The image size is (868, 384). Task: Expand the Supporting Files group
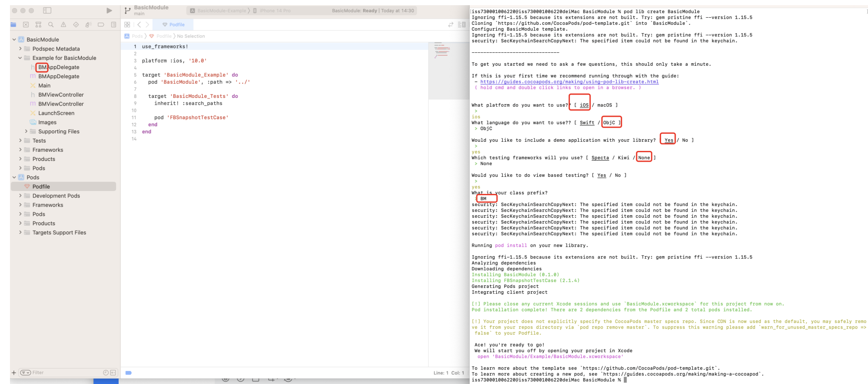26,131
